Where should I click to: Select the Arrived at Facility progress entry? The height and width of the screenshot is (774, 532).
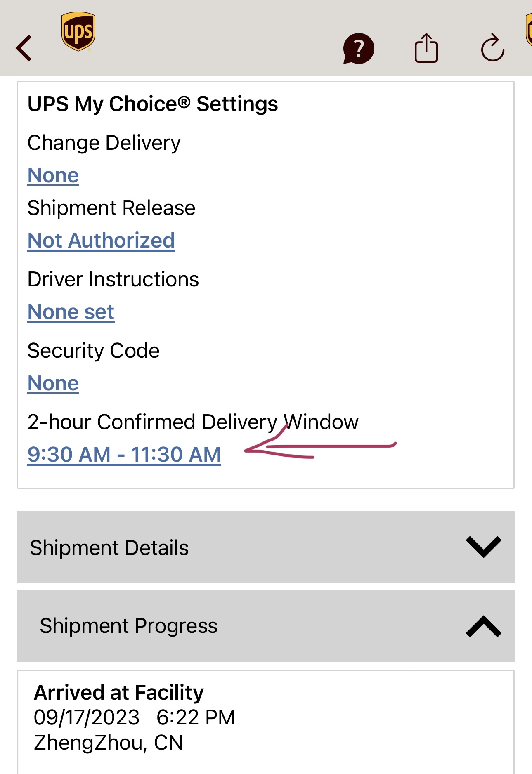(x=119, y=693)
